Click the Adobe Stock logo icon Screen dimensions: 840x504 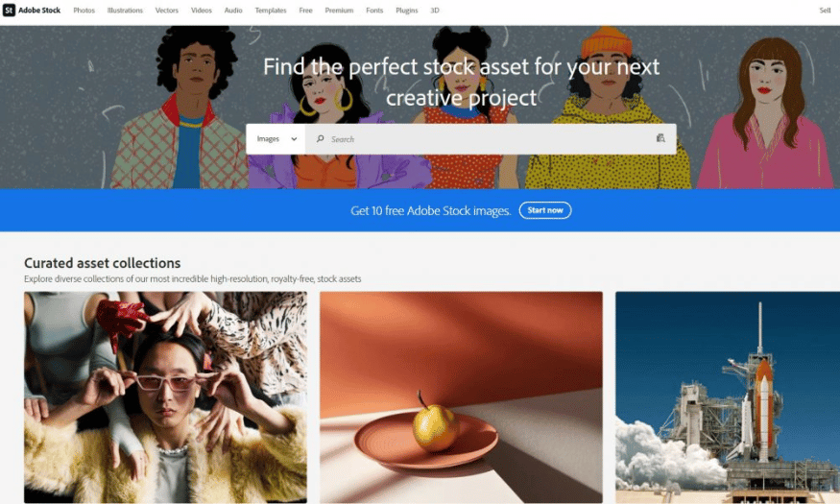[9, 11]
